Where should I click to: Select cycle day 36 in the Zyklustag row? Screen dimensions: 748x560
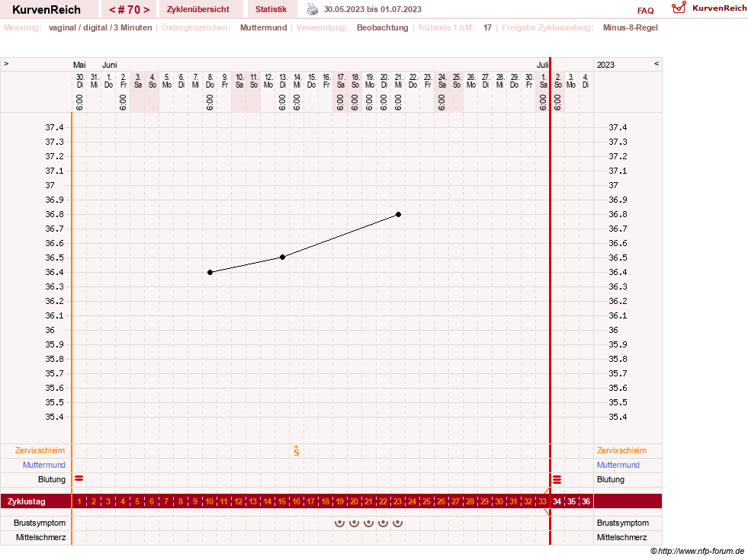[586, 501]
